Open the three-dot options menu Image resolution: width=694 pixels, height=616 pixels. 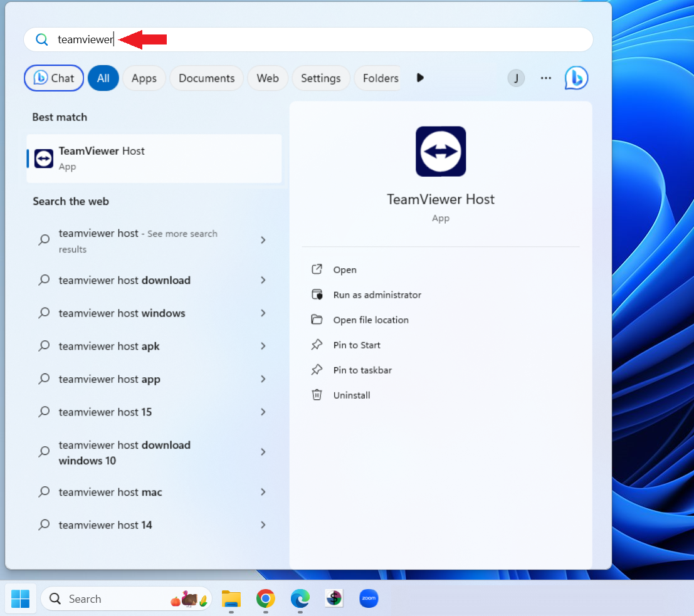pyautogui.click(x=545, y=78)
